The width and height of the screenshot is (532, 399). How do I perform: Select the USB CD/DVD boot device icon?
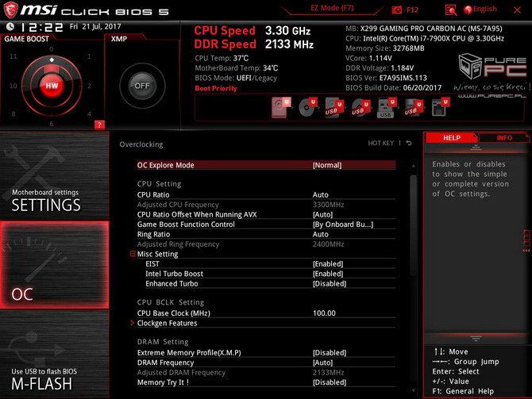coord(360,107)
